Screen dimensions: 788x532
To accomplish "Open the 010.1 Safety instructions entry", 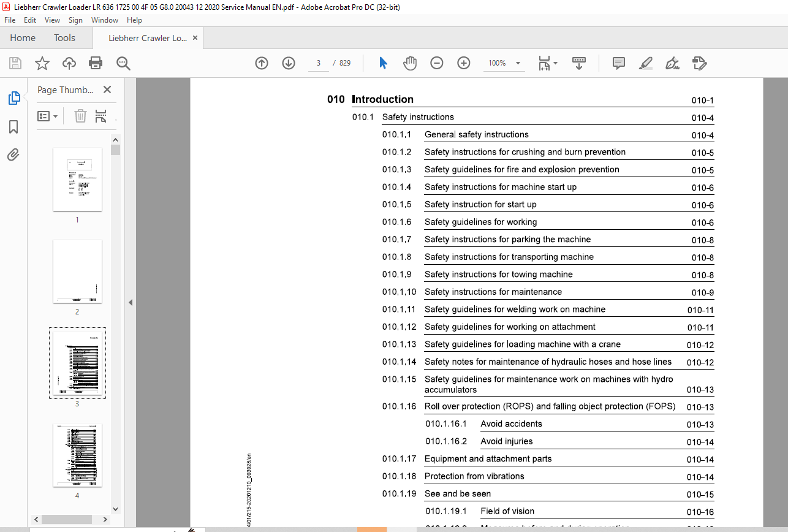I will click(403, 117).
